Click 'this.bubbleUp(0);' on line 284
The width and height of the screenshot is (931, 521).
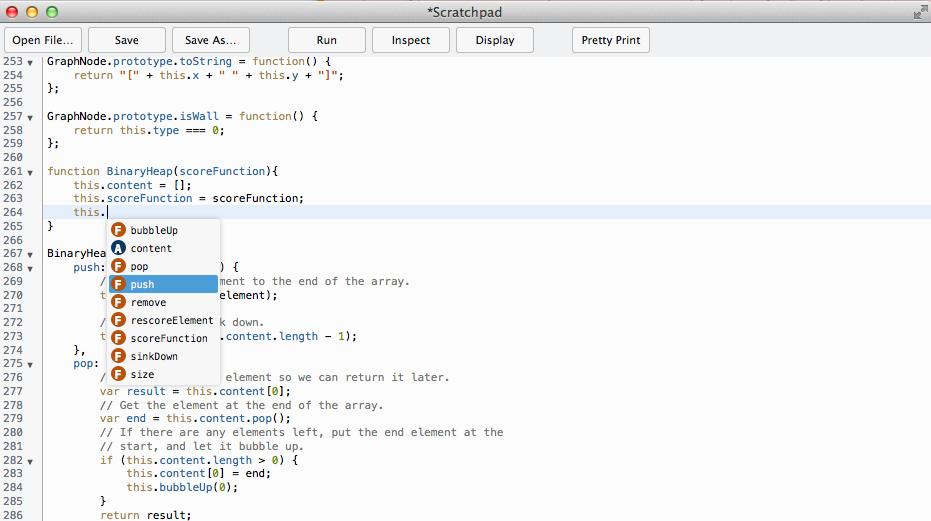click(x=182, y=487)
